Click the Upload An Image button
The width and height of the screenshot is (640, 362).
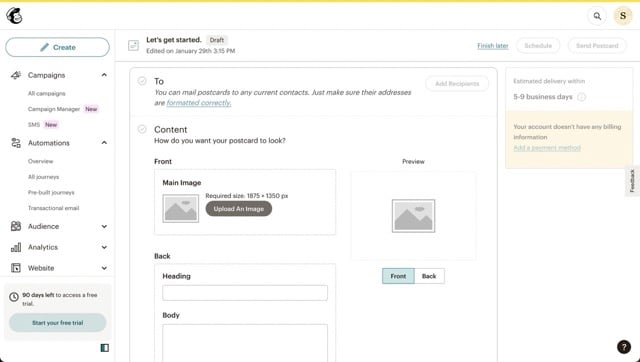coord(239,209)
